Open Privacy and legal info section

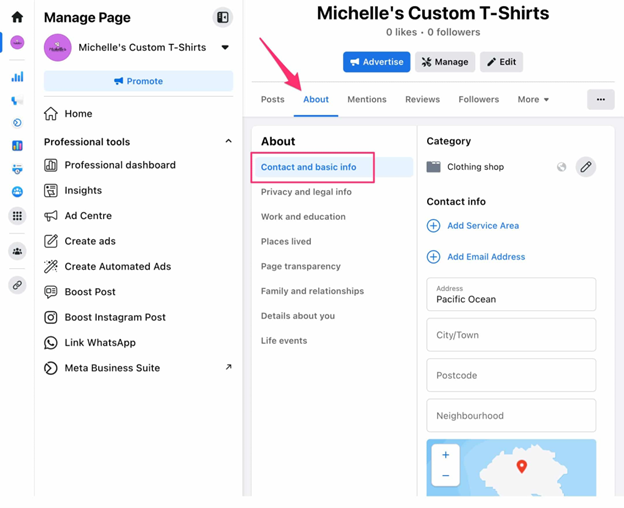(306, 192)
